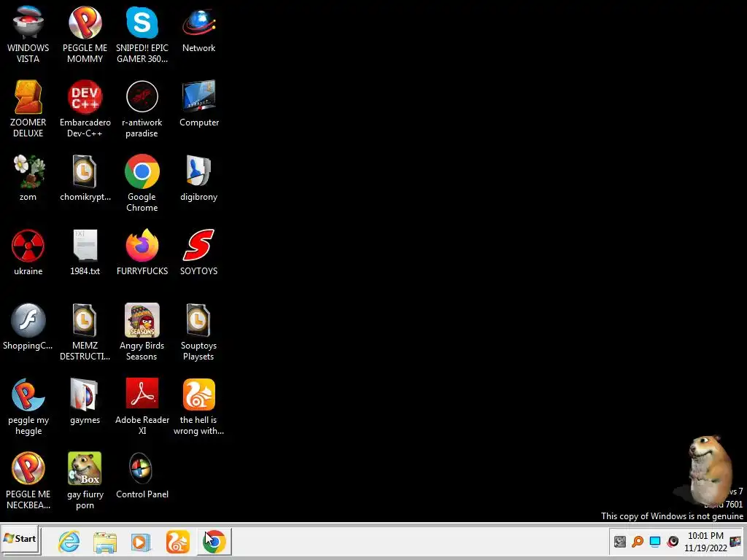Click the colorful icon right of clock
The width and height of the screenshot is (747, 560).
point(735,542)
